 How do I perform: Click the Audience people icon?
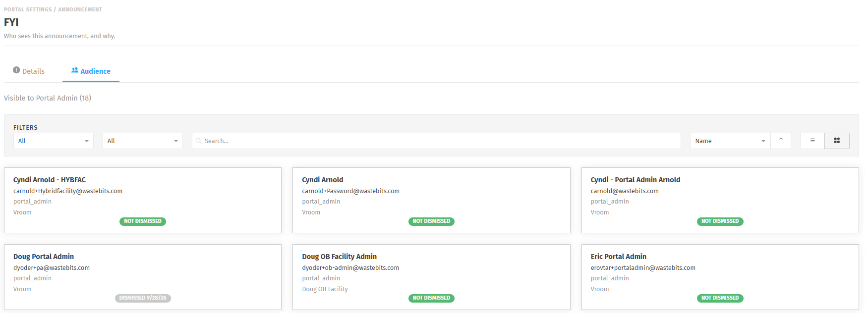(x=75, y=70)
